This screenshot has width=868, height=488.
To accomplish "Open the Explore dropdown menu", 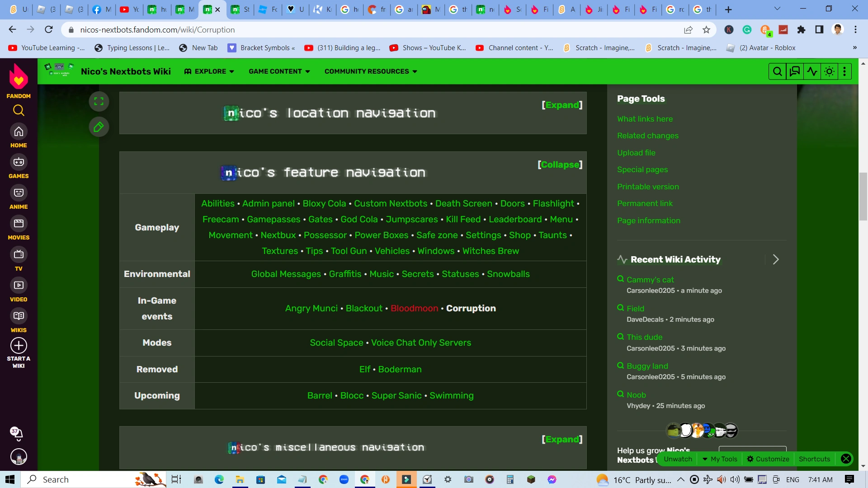I will 209,71.
